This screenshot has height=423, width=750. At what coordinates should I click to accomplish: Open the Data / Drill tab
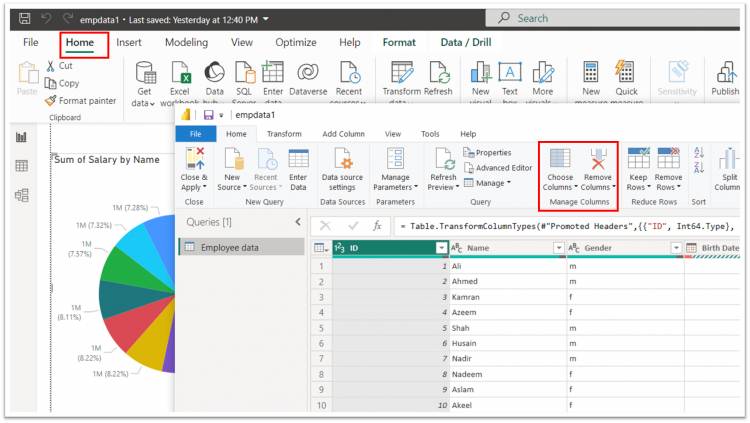tap(466, 43)
